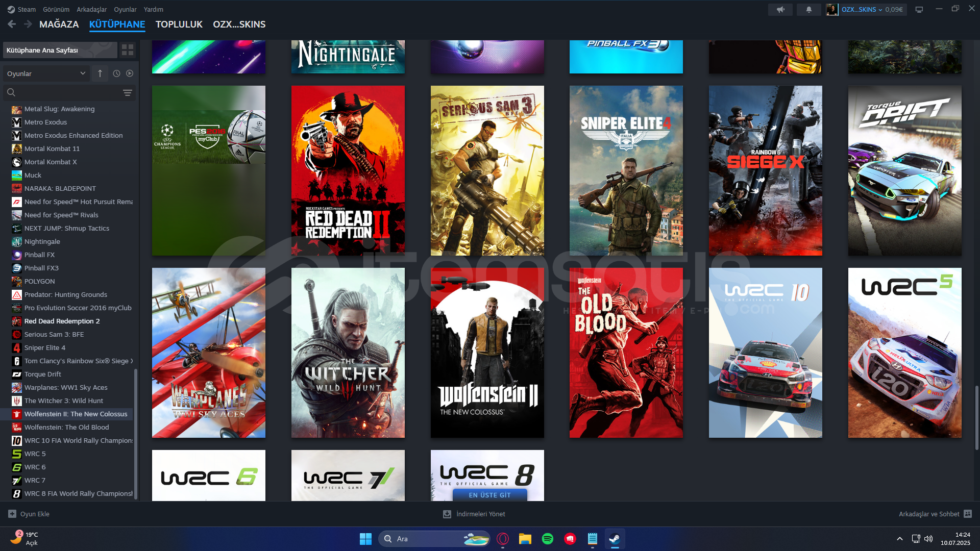Open Torque Drift cover art
This screenshot has height=551, width=980.
905,170
